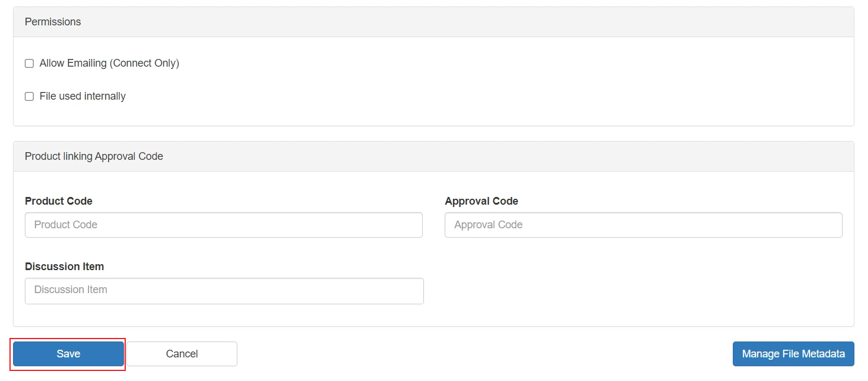Enable the Allow Emailing (Connect Only) checkbox
Viewport: 868px width, 381px height.
pyautogui.click(x=29, y=64)
